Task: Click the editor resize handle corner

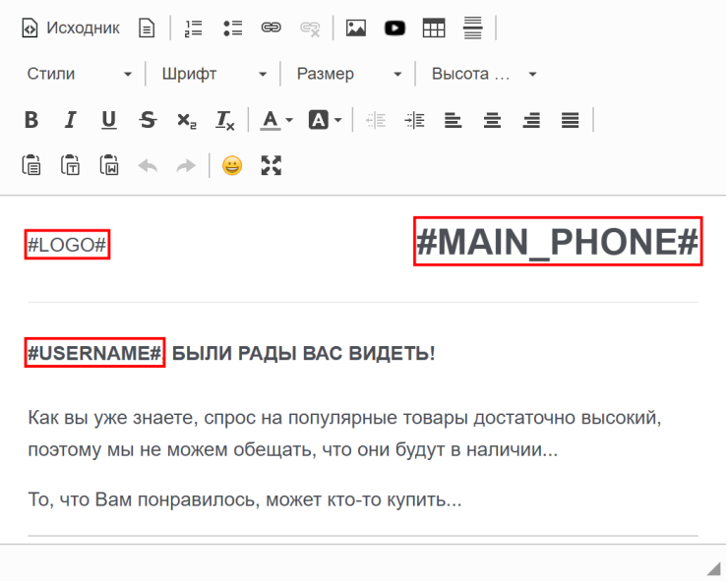Action: [713, 568]
